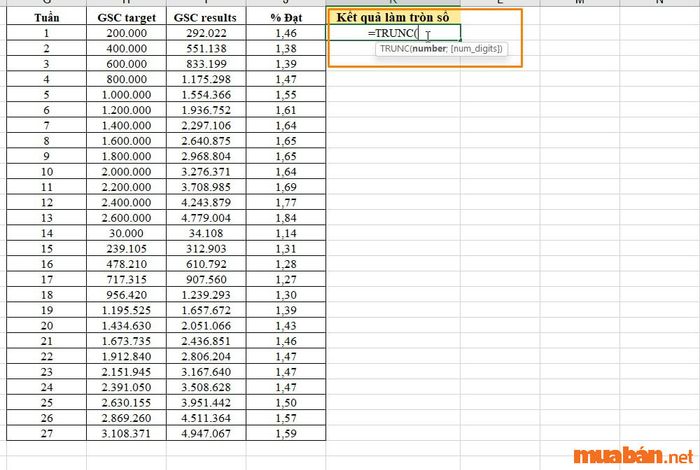Click the GSC target cell 2.391.050
700x470 pixels.
pyautogui.click(x=126, y=387)
